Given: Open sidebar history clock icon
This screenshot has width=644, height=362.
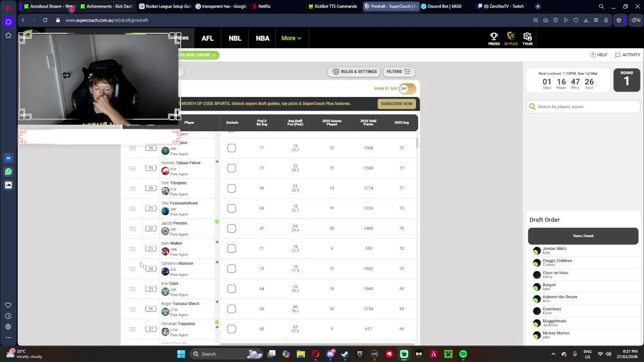Looking at the screenshot, I should 8,316.
